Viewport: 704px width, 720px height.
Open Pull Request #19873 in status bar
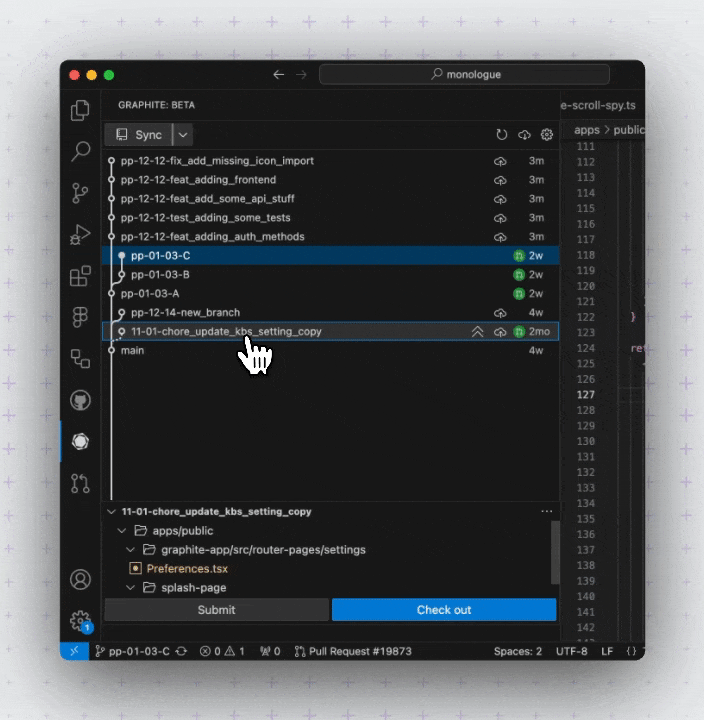pos(353,651)
